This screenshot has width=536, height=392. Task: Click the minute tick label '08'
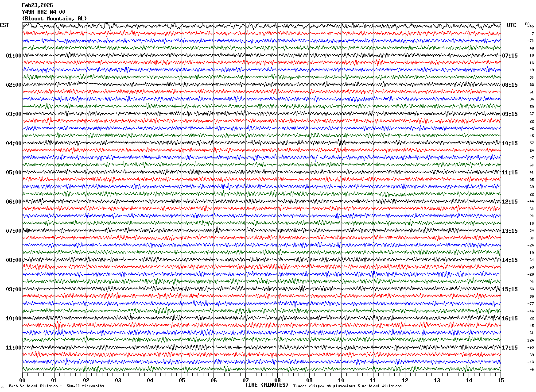(277, 380)
